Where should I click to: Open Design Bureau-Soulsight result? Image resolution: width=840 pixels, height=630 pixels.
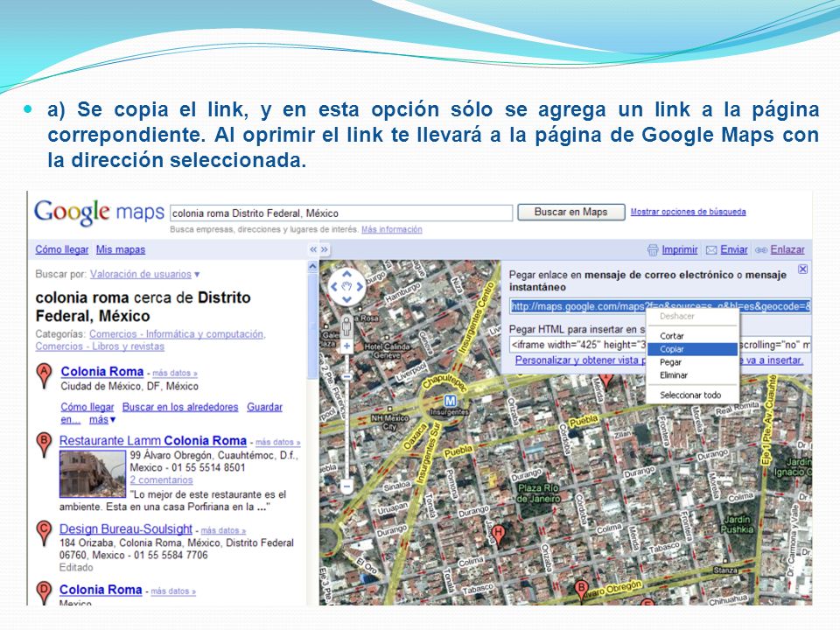coord(126,528)
